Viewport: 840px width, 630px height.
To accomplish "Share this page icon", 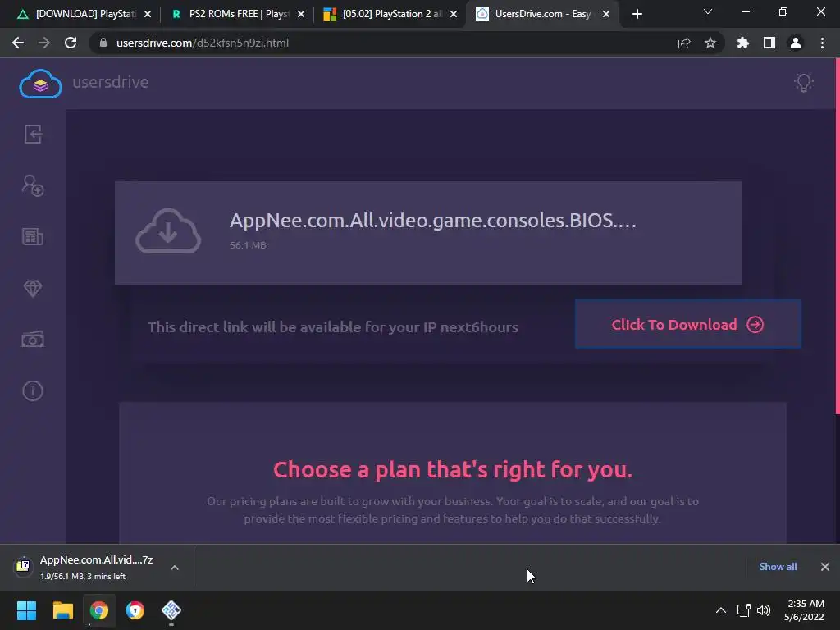I will (x=684, y=43).
